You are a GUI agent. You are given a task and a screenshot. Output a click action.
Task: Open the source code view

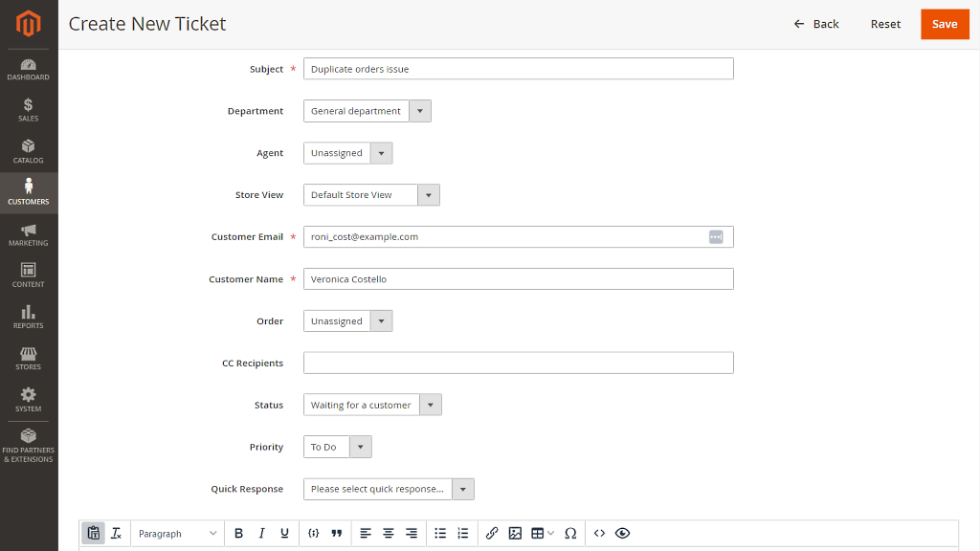coord(599,533)
